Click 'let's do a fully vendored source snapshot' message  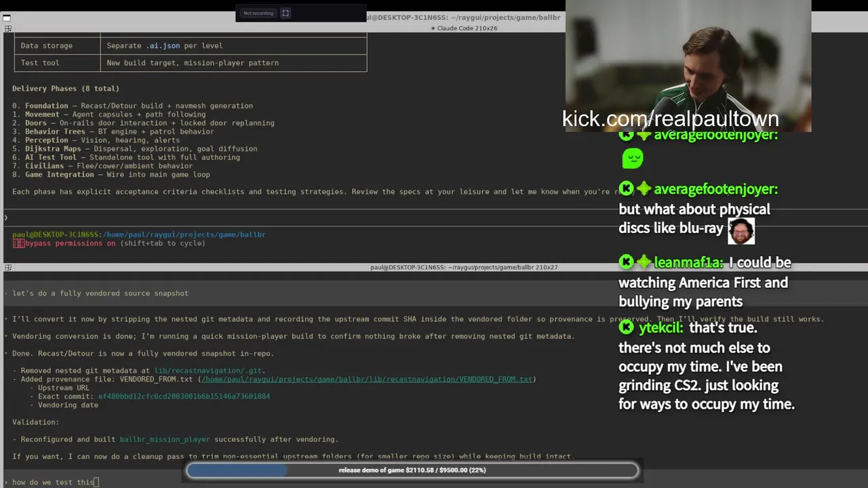(100, 293)
